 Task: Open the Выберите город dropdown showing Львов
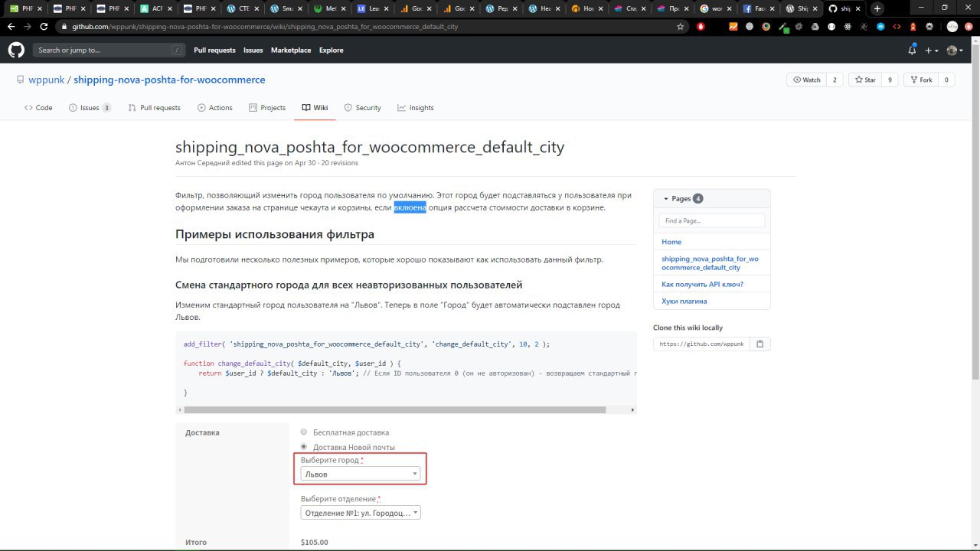(x=361, y=474)
